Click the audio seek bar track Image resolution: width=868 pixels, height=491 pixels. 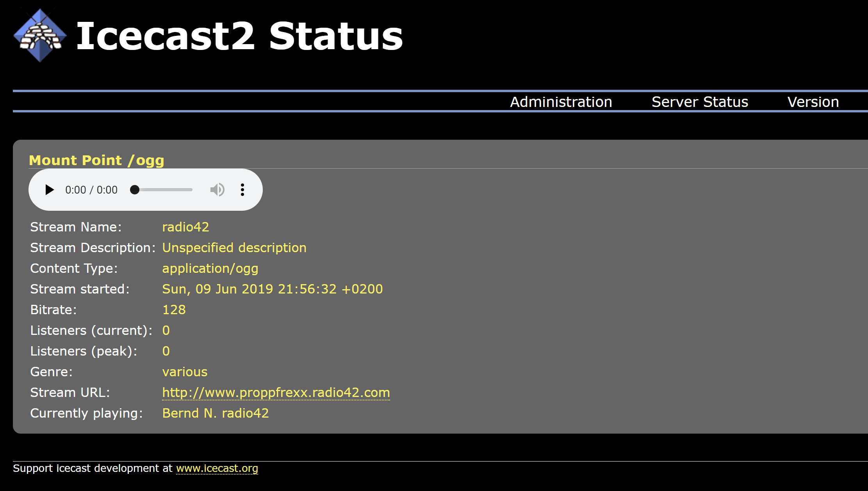click(164, 190)
